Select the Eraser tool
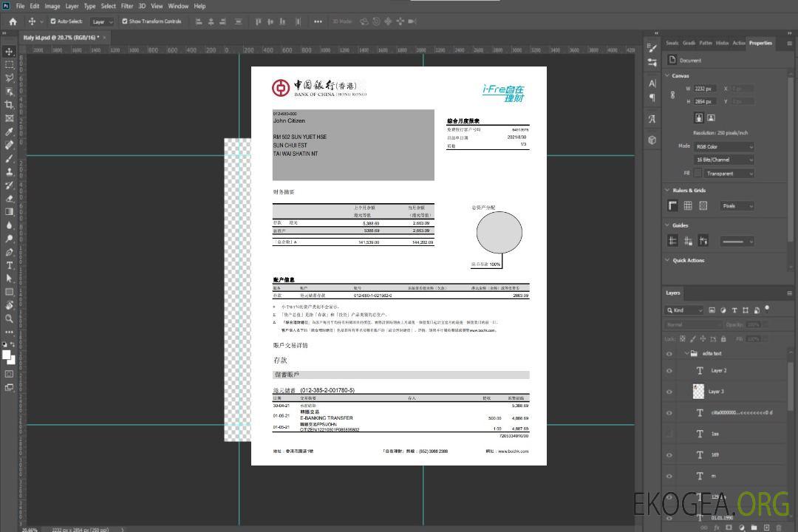Screen dimensions: 798x532 point(9,199)
